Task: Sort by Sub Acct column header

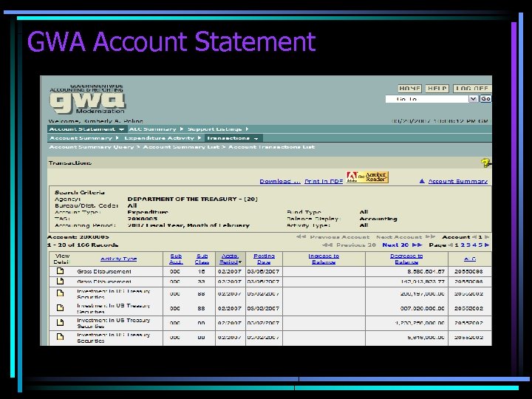Action: [x=176, y=259]
